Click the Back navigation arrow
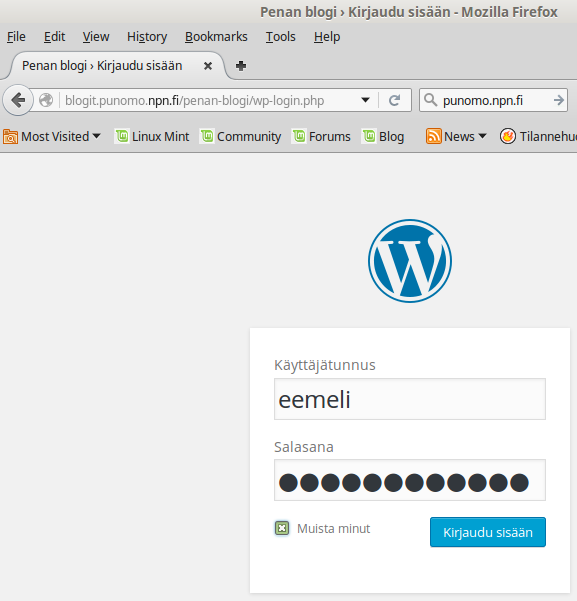 point(18,100)
